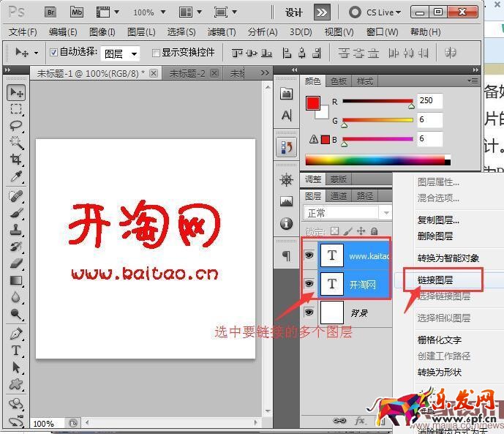
Task: Open the 图层(L) menu
Action: 141,32
